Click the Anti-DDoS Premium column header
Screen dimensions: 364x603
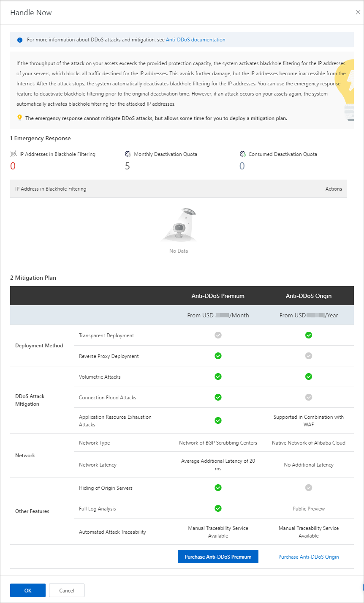click(218, 296)
